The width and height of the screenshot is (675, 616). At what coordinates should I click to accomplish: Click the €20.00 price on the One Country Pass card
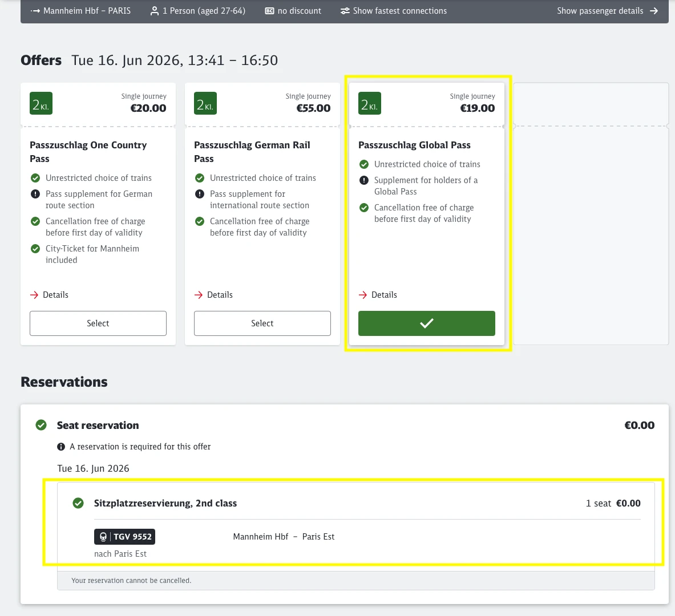pyautogui.click(x=148, y=108)
